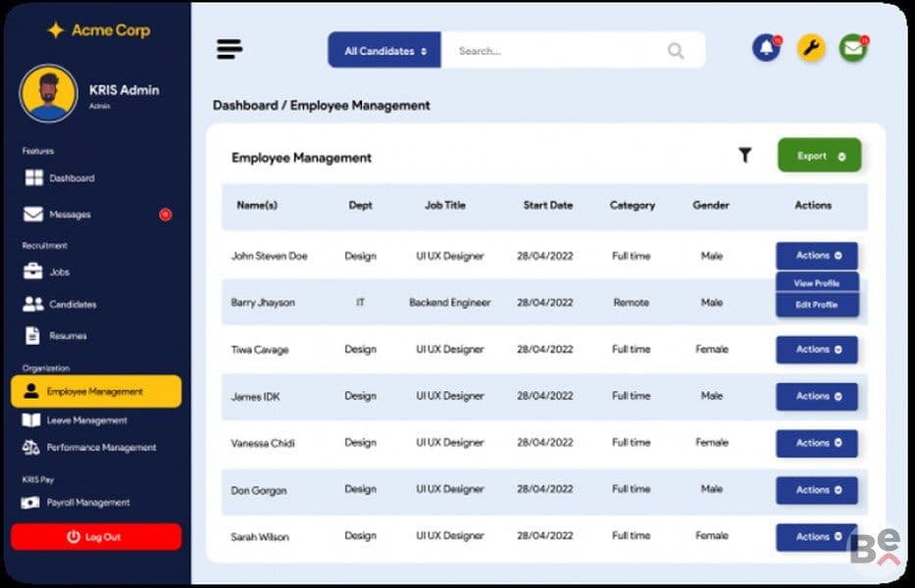Click the Remote category cell
The width and height of the screenshot is (915, 588).
[631, 303]
